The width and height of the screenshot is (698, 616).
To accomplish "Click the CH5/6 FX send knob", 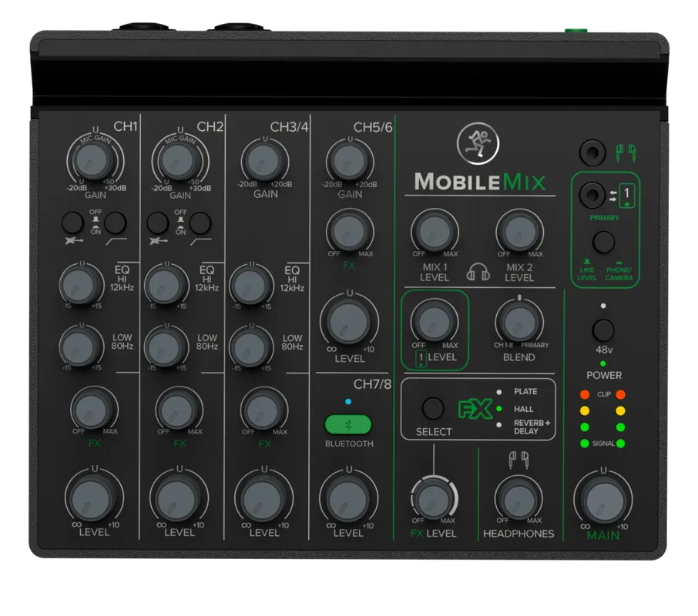I will pos(348,232).
